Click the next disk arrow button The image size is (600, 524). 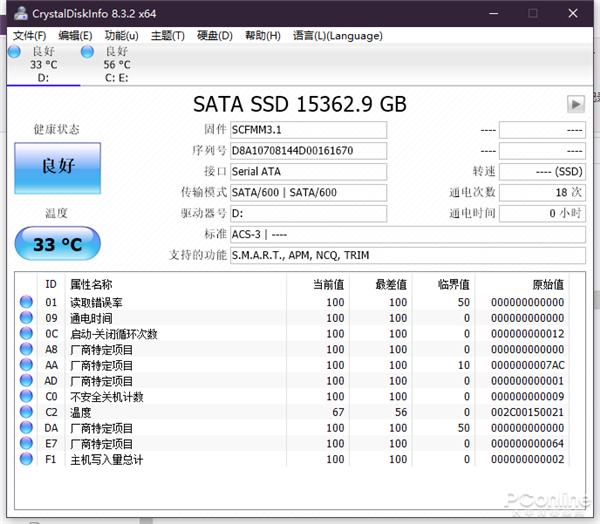point(576,104)
